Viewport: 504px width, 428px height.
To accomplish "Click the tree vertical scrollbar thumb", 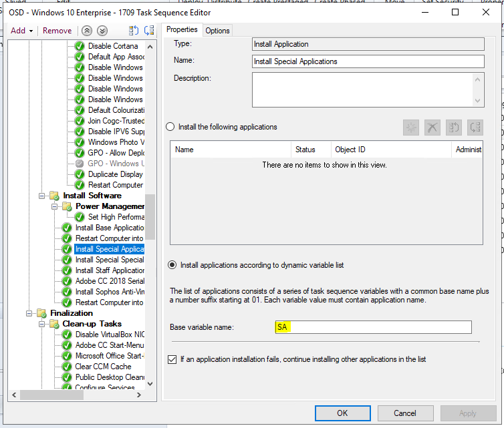I will [150, 217].
